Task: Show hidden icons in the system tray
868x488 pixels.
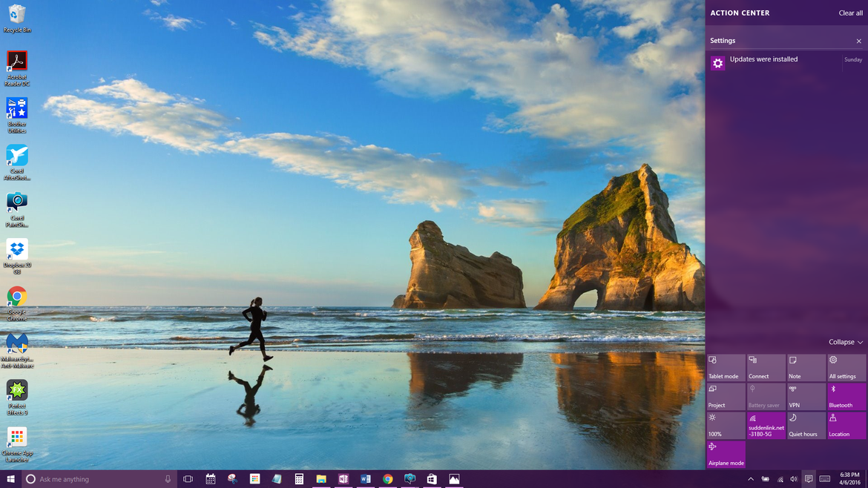Action: pyautogui.click(x=750, y=478)
